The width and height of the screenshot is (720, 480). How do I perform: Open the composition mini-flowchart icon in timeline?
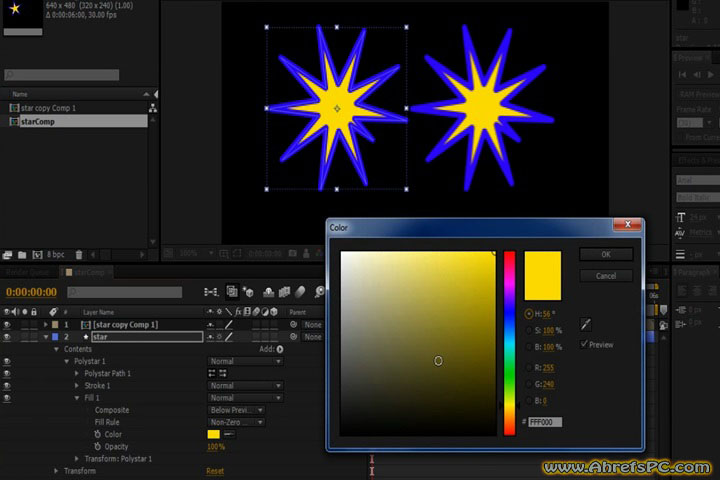(x=211, y=292)
